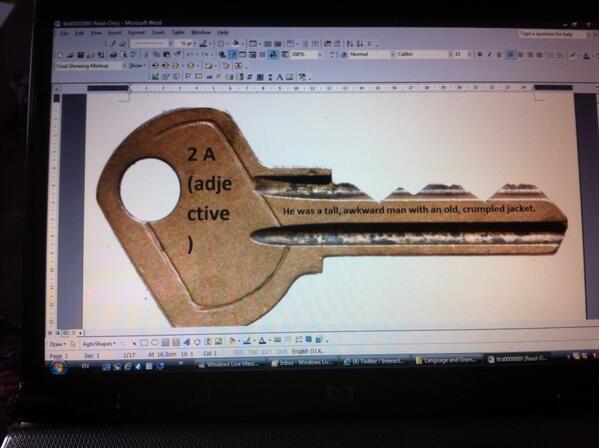Open the Window menu

click(201, 33)
